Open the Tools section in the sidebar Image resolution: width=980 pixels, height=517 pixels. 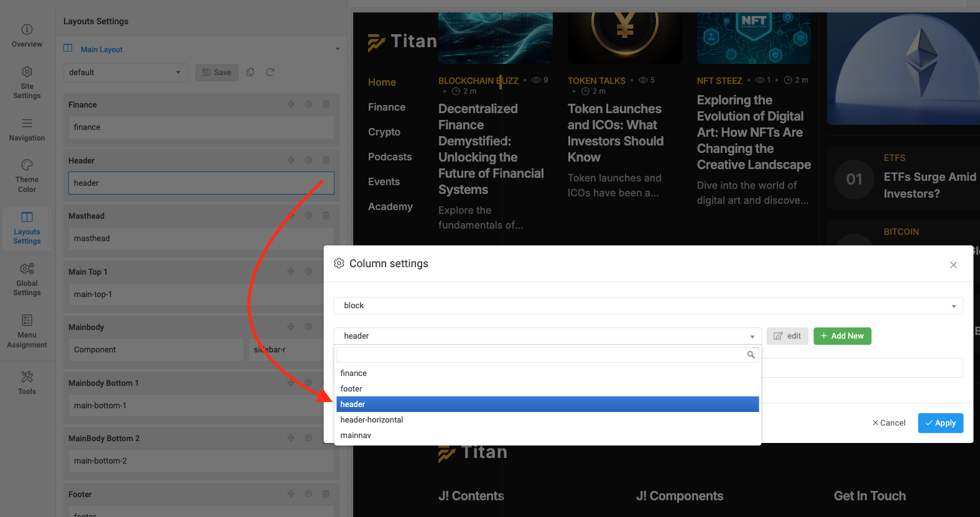(27, 383)
